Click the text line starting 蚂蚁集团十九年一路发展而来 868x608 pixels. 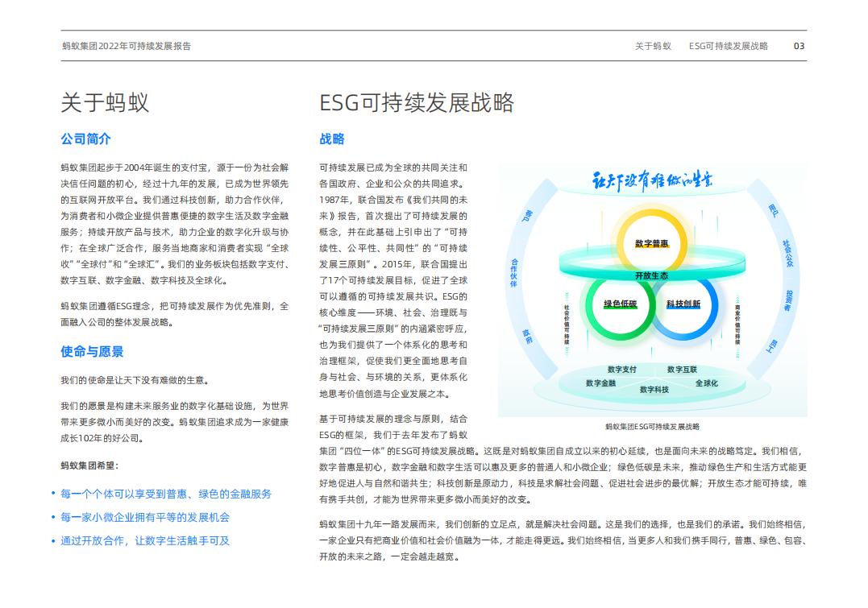pyautogui.click(x=563, y=524)
